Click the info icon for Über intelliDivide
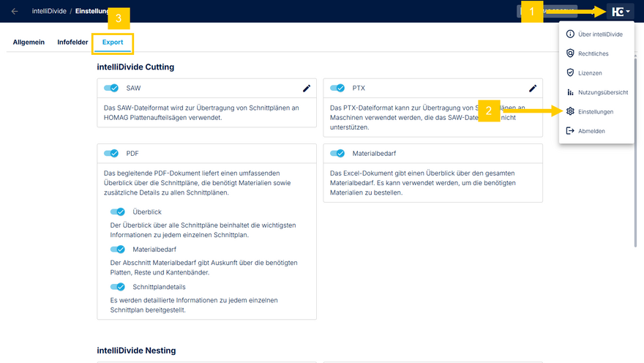 point(571,34)
